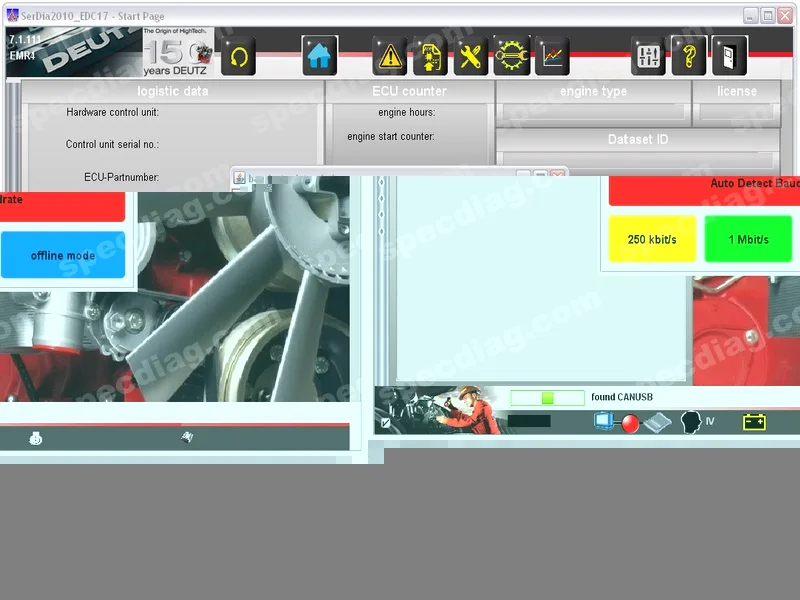Click the version 7.1.111 EMR4 banner
The image size is (800, 600).
[74, 52]
